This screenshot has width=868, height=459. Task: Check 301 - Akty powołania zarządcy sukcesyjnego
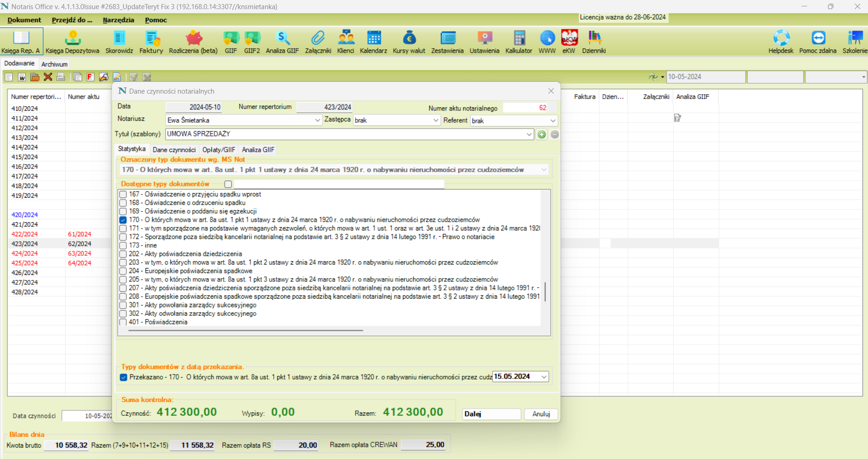[123, 305]
